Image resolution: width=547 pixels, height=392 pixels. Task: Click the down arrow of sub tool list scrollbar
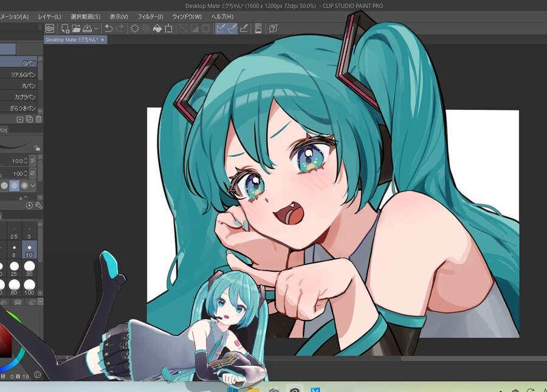40,111
